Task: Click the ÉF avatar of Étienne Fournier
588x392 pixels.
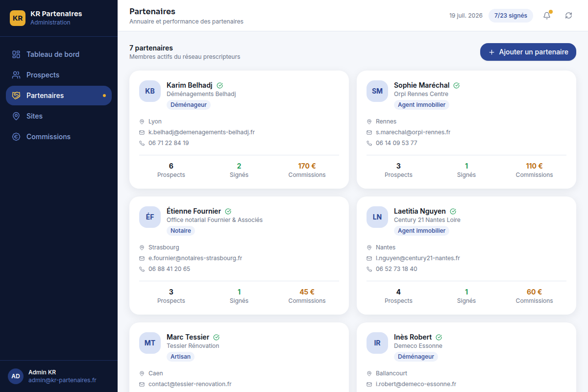Action: 150,217
